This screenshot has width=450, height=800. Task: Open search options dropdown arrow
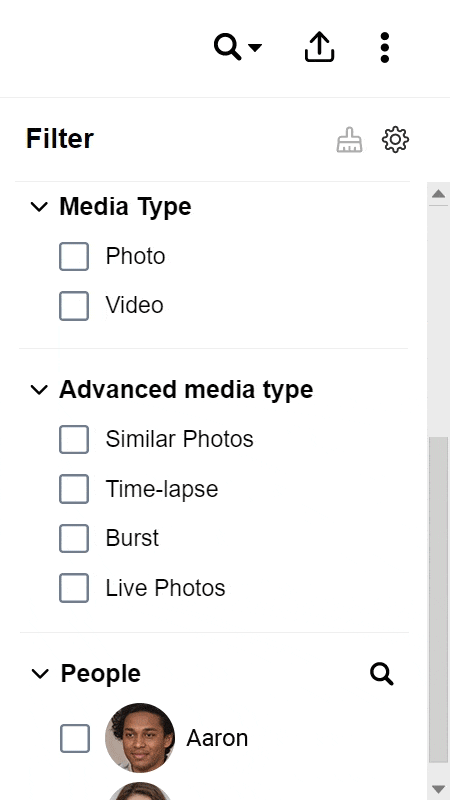255,47
